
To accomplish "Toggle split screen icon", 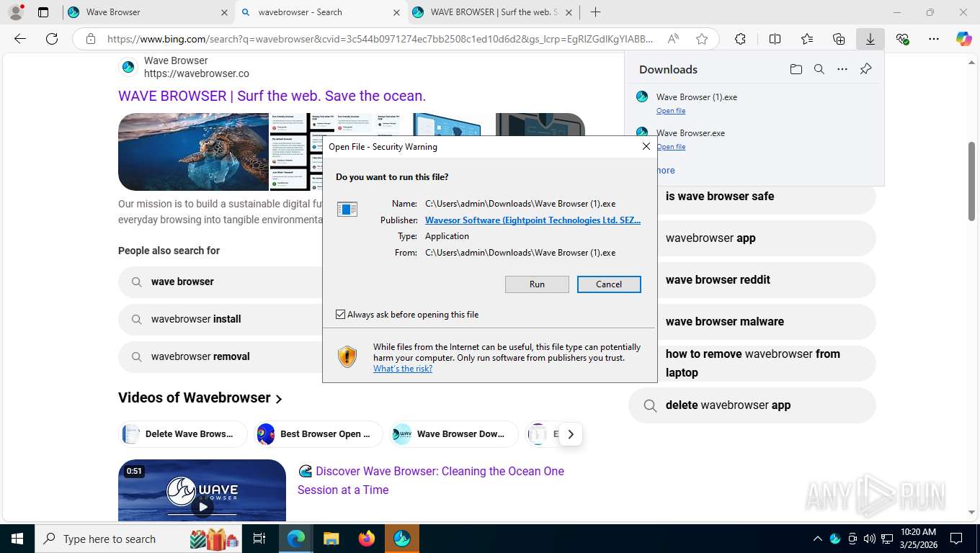I will click(775, 39).
